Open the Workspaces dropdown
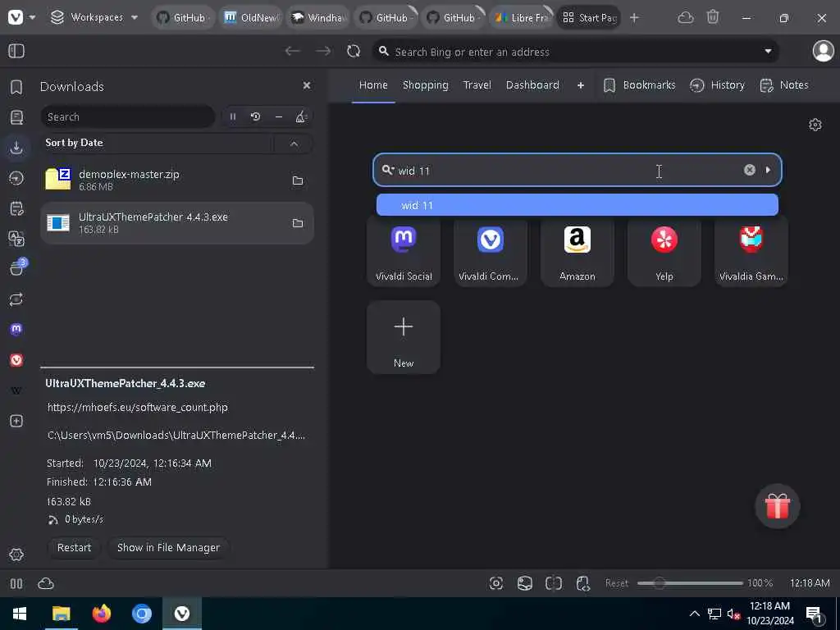Screen dimensions: 840x630 (94, 17)
